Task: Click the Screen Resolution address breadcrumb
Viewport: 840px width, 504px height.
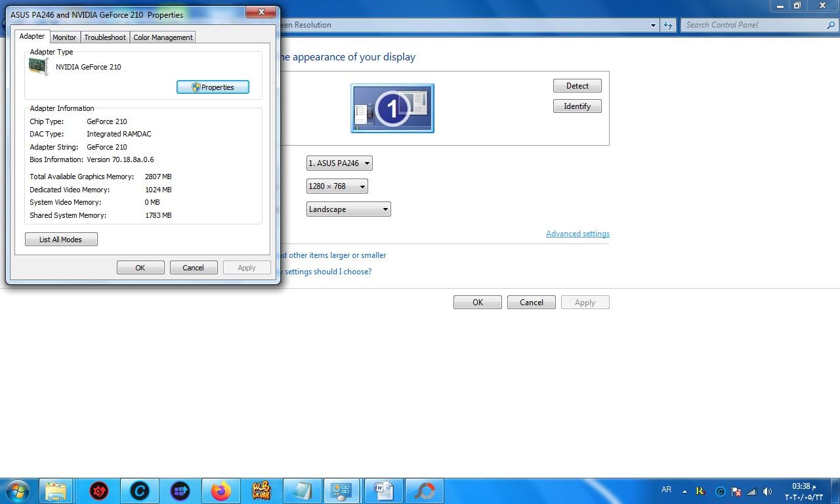Action: [x=306, y=25]
